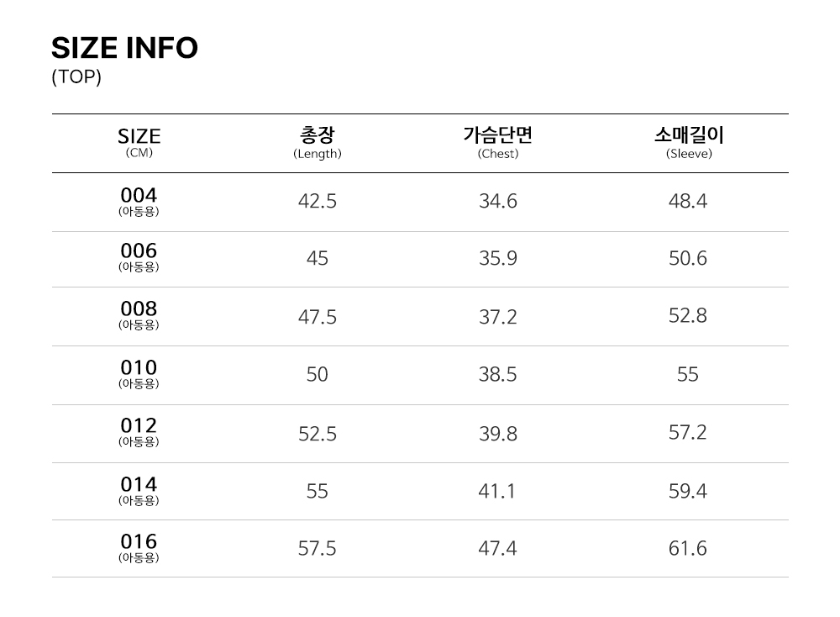840x617 pixels.
Task: Select the 61.6 sleeve value
Action: (688, 549)
